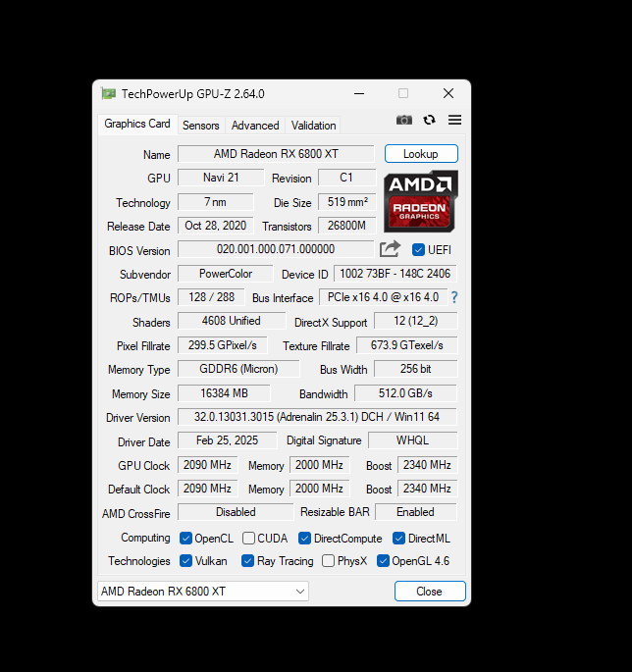Click the AMD CrossFire value Disabled
This screenshot has height=672, width=632.
point(236,512)
